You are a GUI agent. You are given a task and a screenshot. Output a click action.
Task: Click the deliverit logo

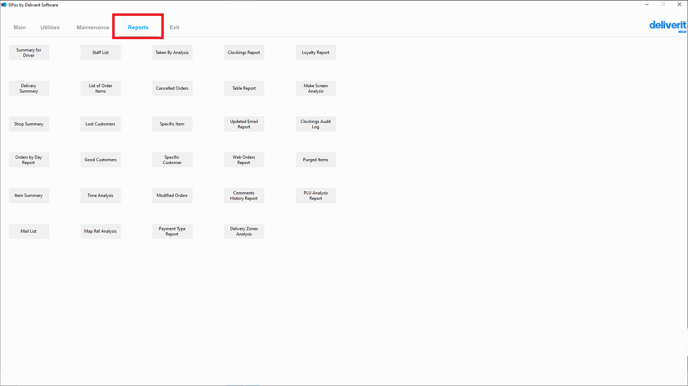pyautogui.click(x=667, y=26)
